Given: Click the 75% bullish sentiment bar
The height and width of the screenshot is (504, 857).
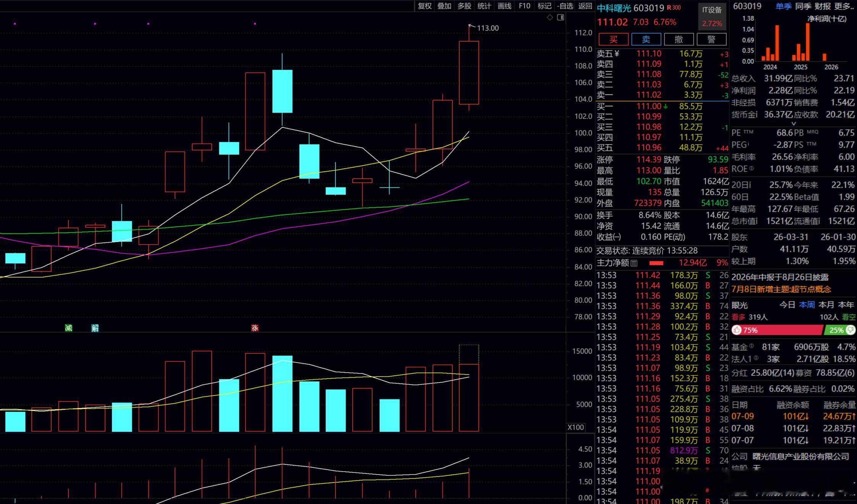Looking at the screenshot, I should pyautogui.click(x=777, y=330).
